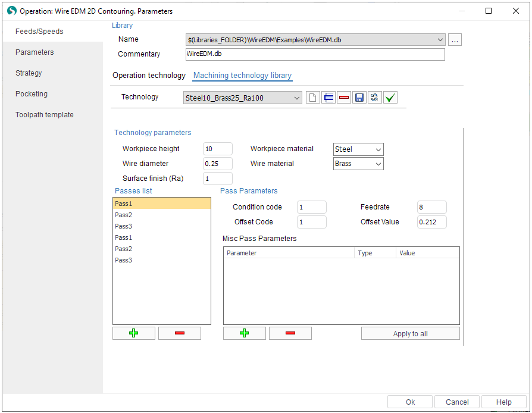The image size is (532, 413).
Task: Save the technology with the floppy disk icon
Action: (359, 98)
